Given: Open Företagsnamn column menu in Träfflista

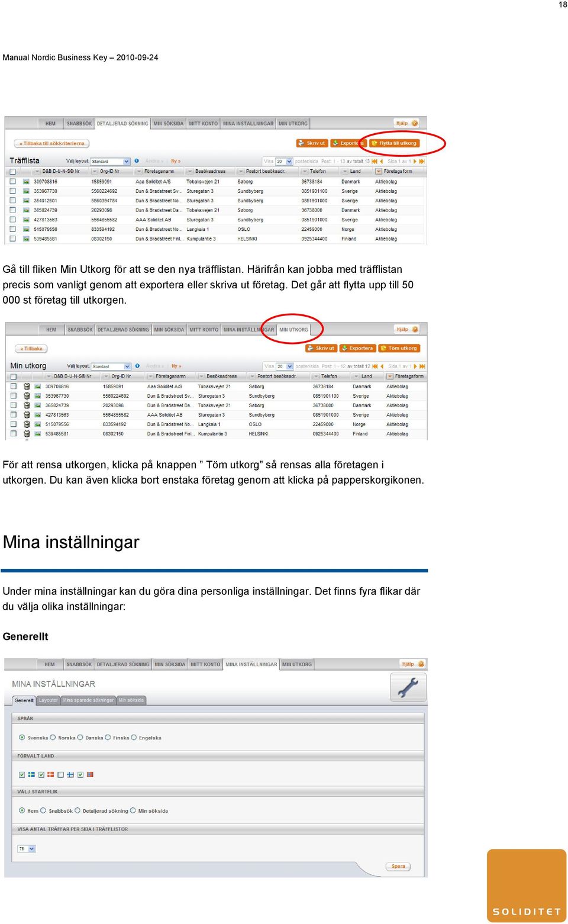Looking at the screenshot, I should pos(140,172).
